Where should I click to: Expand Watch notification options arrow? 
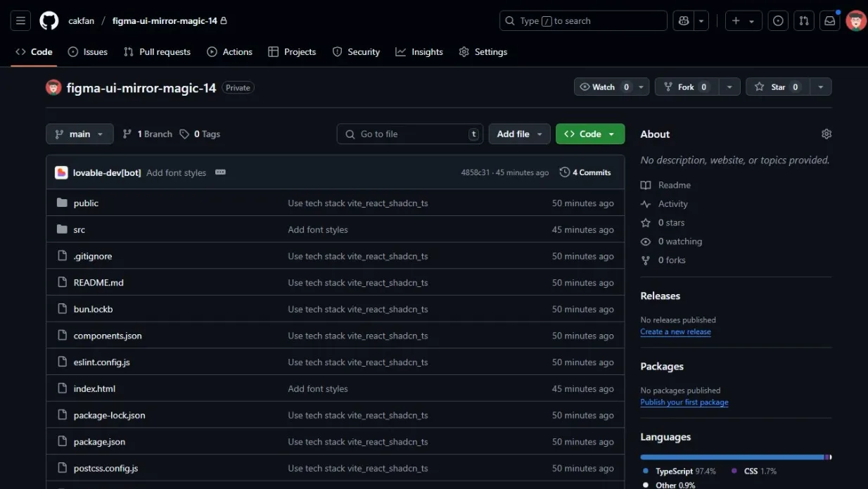click(x=642, y=87)
